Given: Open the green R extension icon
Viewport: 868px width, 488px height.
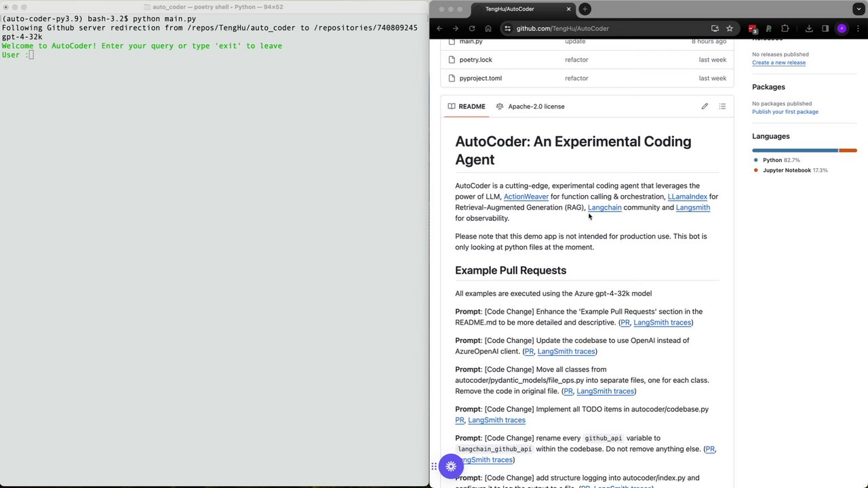Looking at the screenshot, I should [769, 28].
